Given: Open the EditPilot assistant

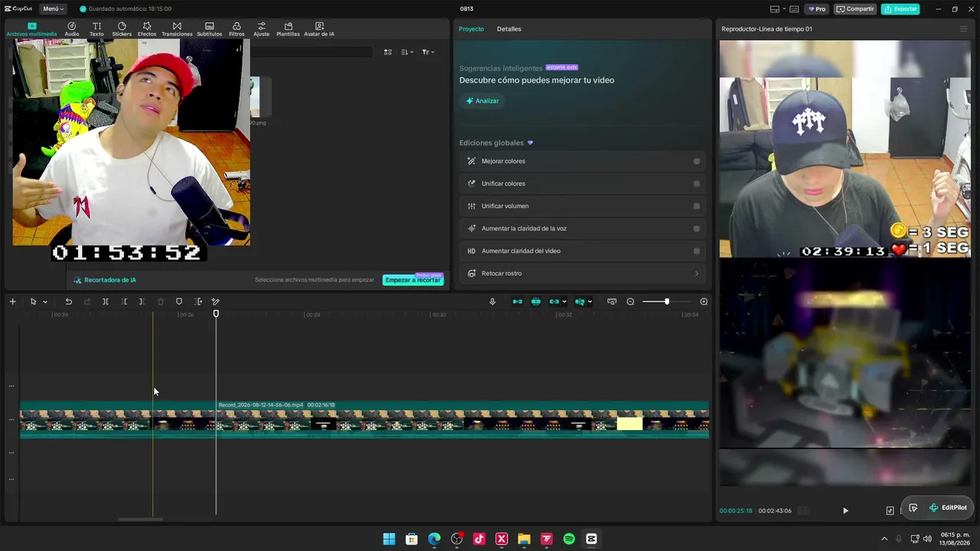Looking at the screenshot, I should coord(948,507).
